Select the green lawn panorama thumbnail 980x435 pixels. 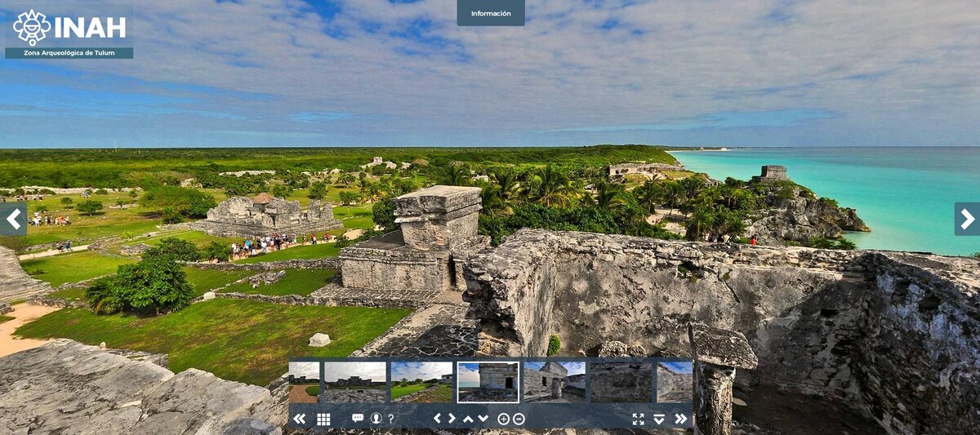pyautogui.click(x=421, y=382)
